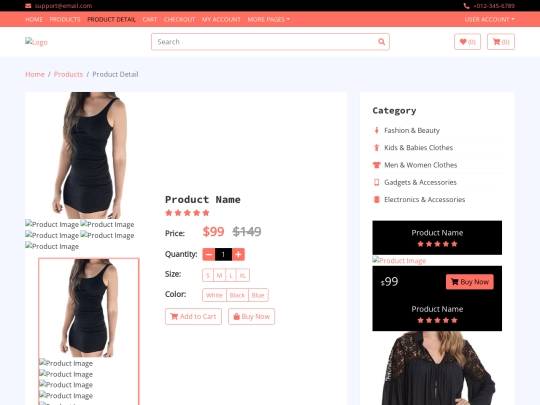Click the Fashion & Beauty category icon

376,130
